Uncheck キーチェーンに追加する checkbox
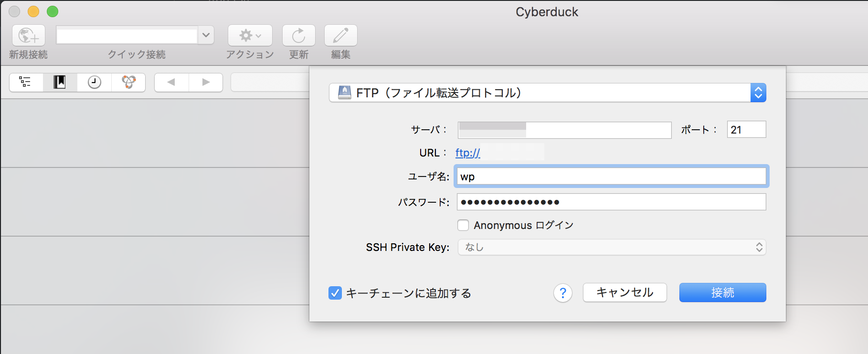This screenshot has height=354, width=868. tap(335, 293)
